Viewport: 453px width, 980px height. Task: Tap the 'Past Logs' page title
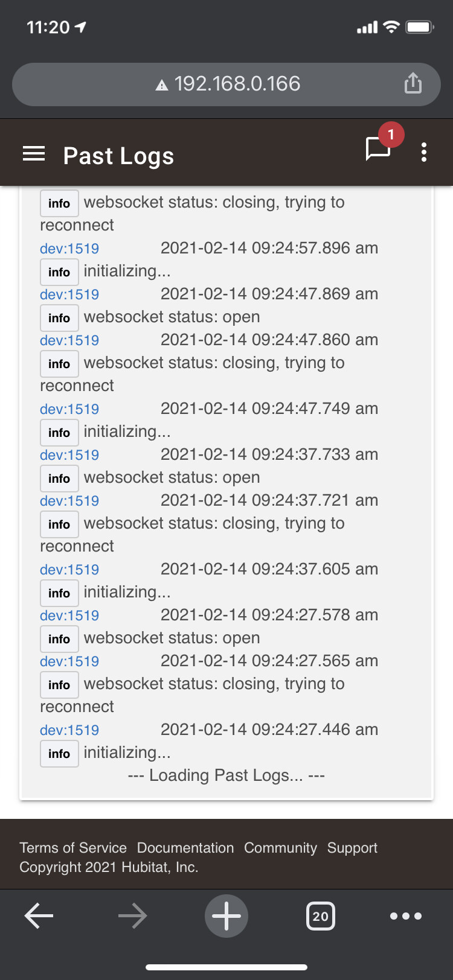click(x=118, y=156)
